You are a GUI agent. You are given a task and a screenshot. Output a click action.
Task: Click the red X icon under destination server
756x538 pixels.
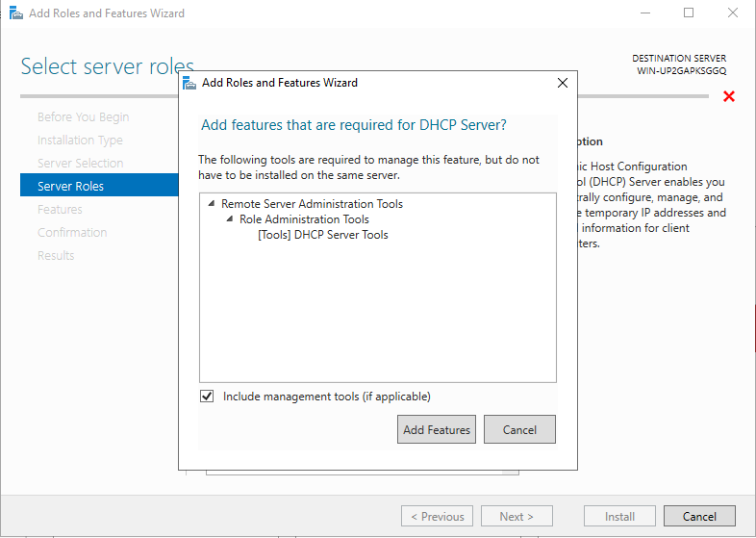point(728,96)
